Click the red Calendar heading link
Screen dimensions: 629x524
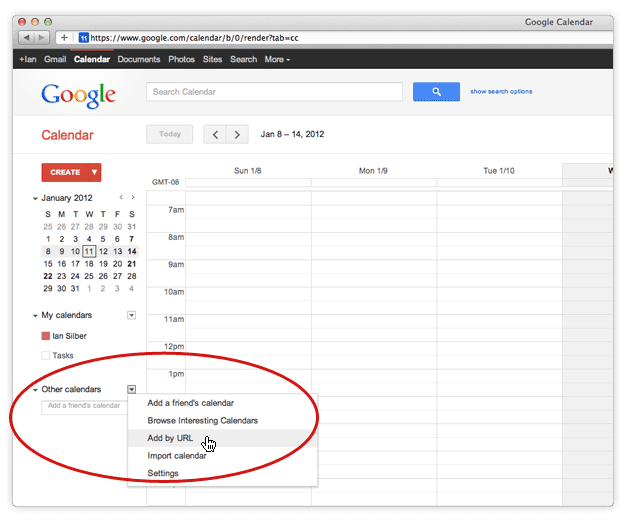point(67,135)
